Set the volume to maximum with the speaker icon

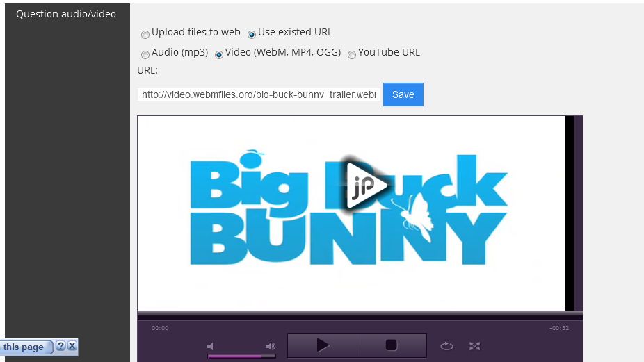coord(271,347)
